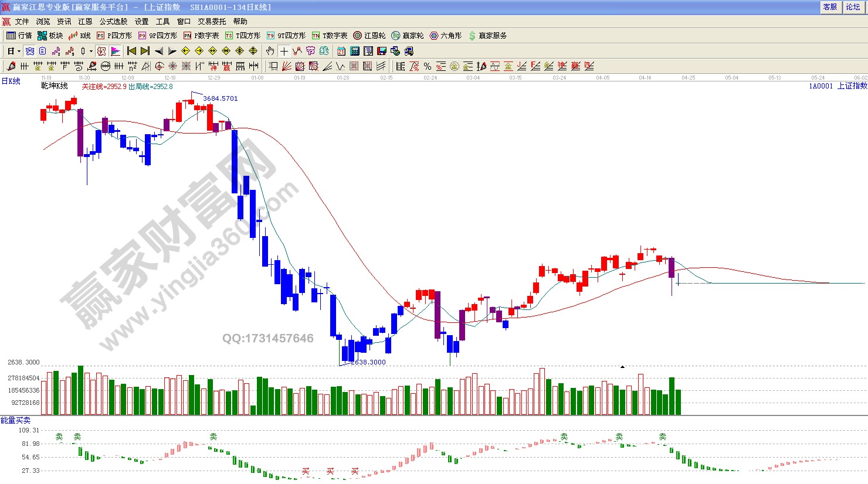Open the 行情 quotes view
The height and width of the screenshot is (484, 868).
[19, 36]
